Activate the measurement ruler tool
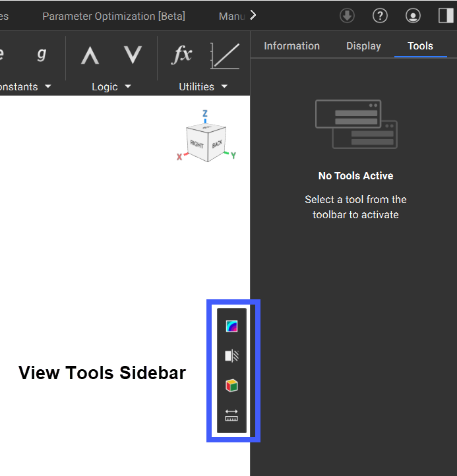Viewport: 457px width, 476px height. (x=231, y=415)
